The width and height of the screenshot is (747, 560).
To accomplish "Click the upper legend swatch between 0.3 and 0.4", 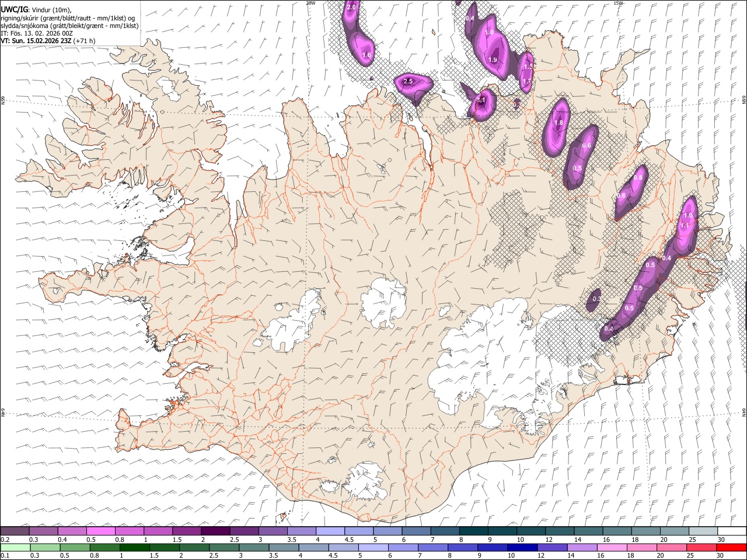I will tap(43, 531).
